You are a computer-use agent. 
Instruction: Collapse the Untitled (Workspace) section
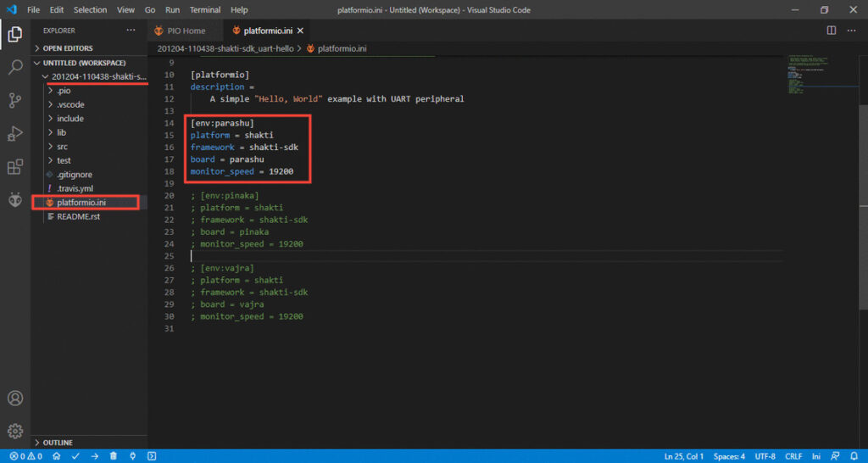89,63
